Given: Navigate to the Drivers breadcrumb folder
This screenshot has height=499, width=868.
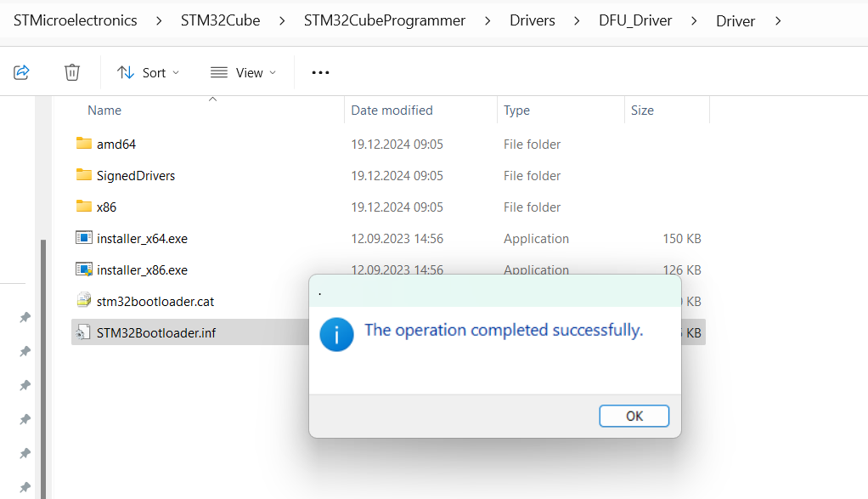Looking at the screenshot, I should pos(532,20).
